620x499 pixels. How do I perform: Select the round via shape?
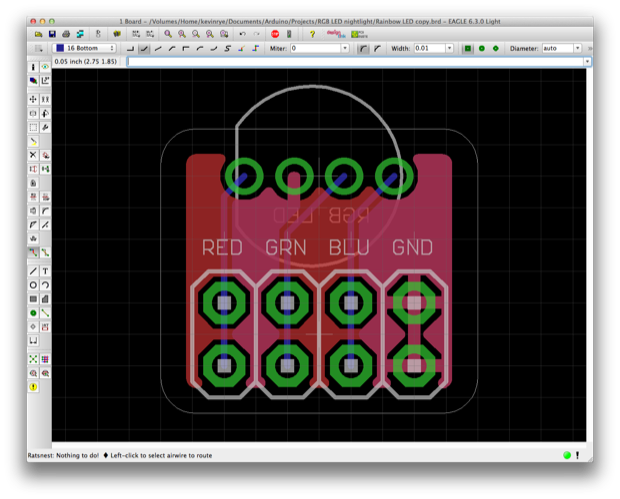tap(482, 49)
